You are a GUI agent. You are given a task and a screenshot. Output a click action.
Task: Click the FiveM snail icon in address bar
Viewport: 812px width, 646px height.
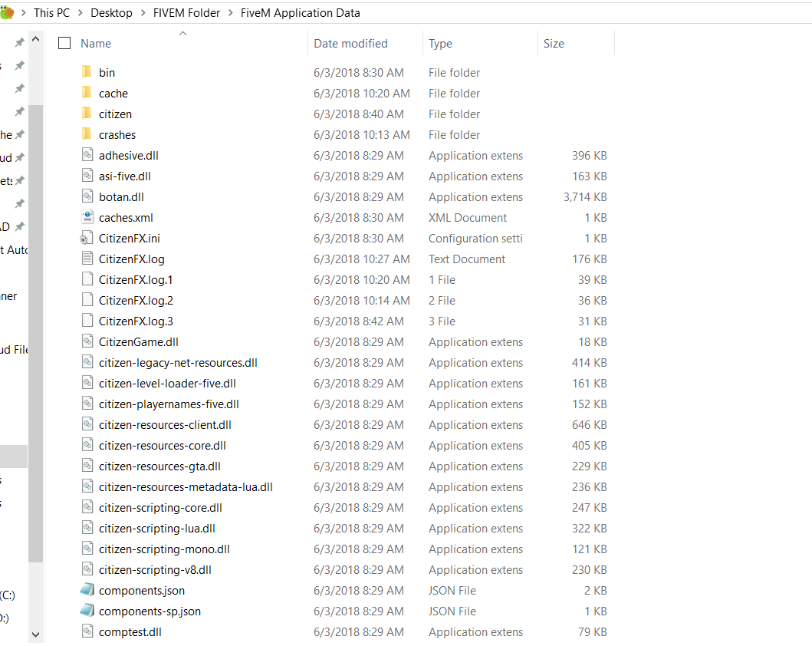[7, 12]
